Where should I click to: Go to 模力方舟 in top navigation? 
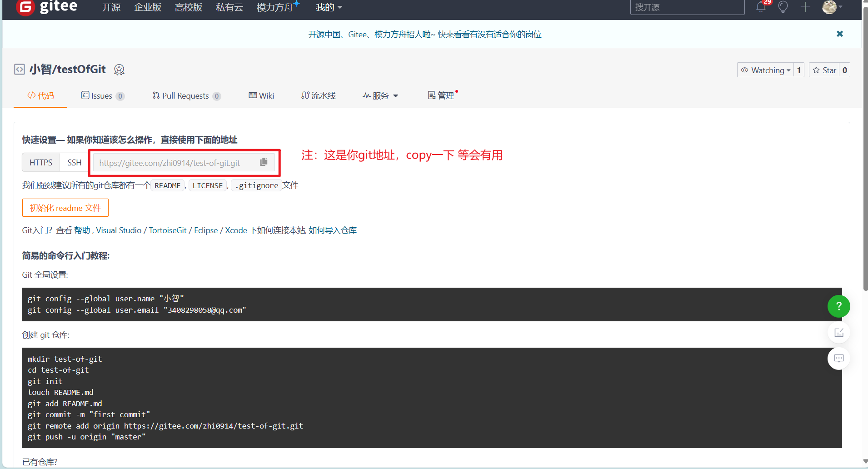click(275, 7)
